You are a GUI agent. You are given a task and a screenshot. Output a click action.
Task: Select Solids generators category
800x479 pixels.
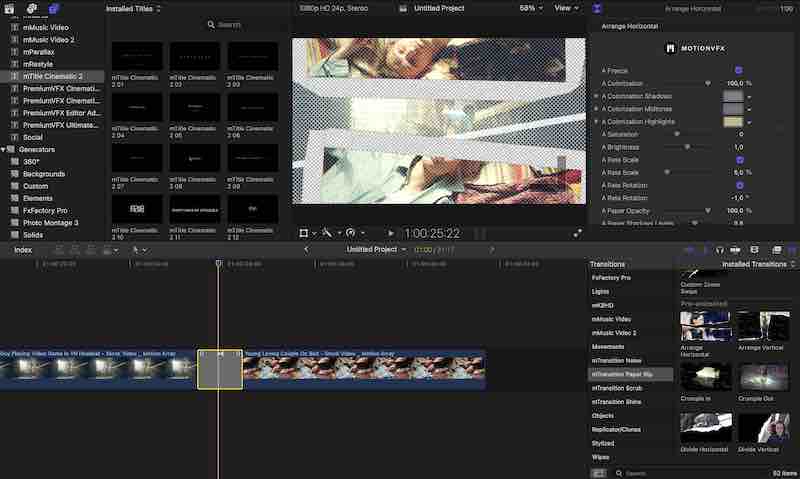[33, 235]
